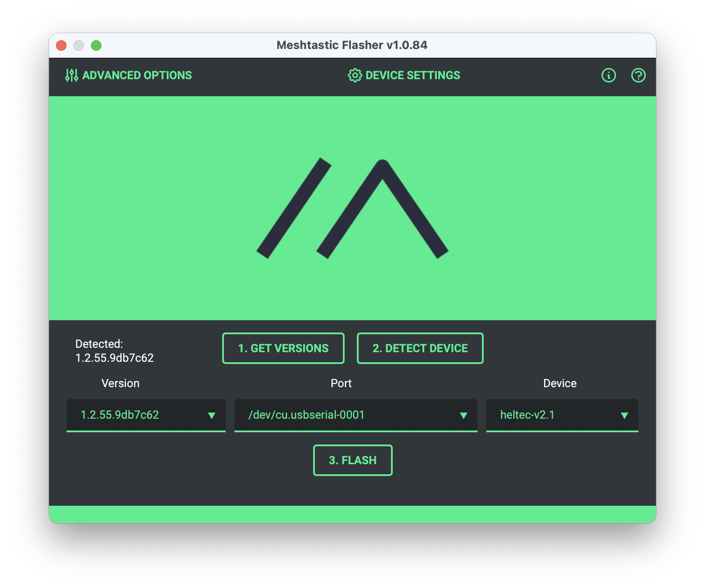Image resolution: width=705 pixels, height=588 pixels.
Task: Click the sliders icon beside Advanced Options
Action: 72,75
